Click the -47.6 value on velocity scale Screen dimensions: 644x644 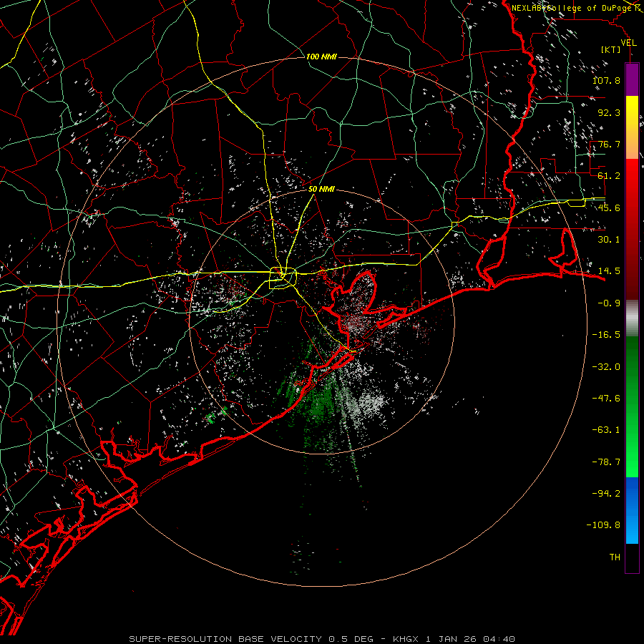click(x=606, y=399)
